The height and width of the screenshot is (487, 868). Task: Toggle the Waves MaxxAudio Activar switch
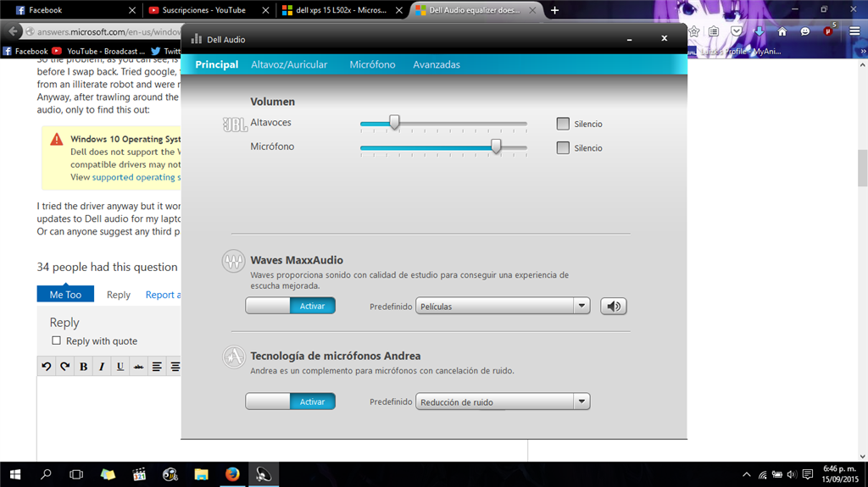[x=290, y=306]
